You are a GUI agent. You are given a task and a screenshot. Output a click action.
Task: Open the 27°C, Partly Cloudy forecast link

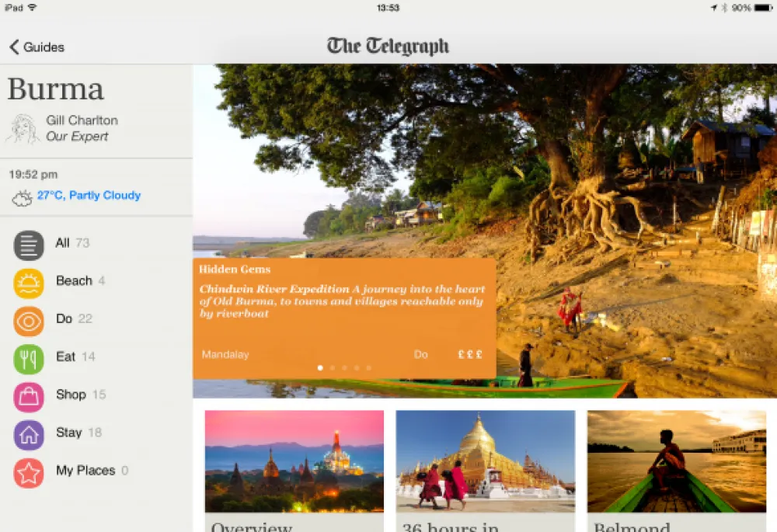pos(89,195)
